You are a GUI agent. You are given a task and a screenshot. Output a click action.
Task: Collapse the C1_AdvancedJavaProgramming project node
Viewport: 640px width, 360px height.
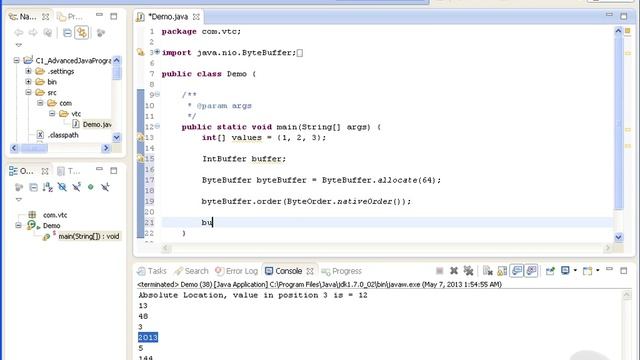click(16, 60)
